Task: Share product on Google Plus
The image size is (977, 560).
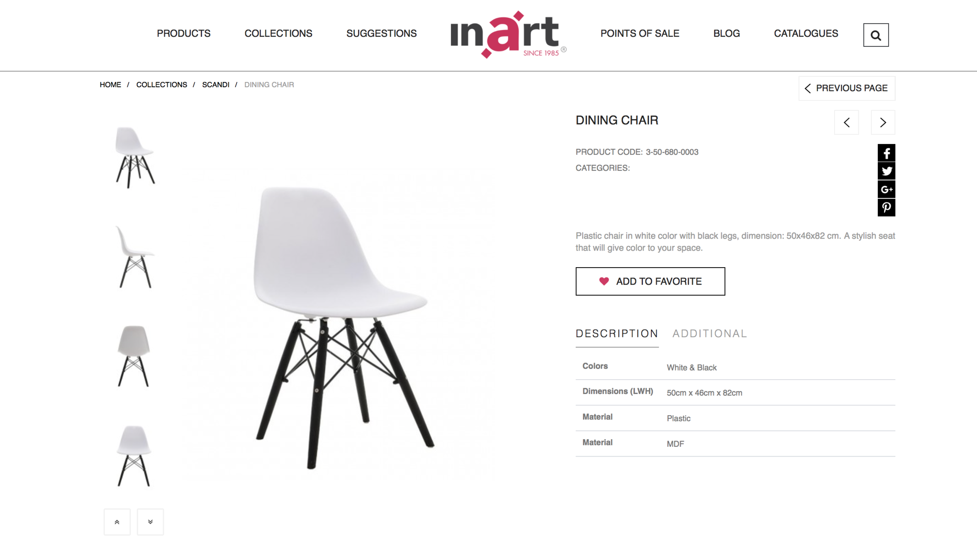Action: click(x=886, y=189)
